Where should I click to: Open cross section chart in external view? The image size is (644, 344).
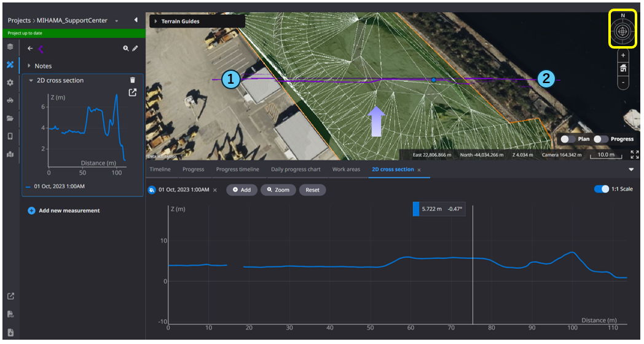[x=132, y=92]
